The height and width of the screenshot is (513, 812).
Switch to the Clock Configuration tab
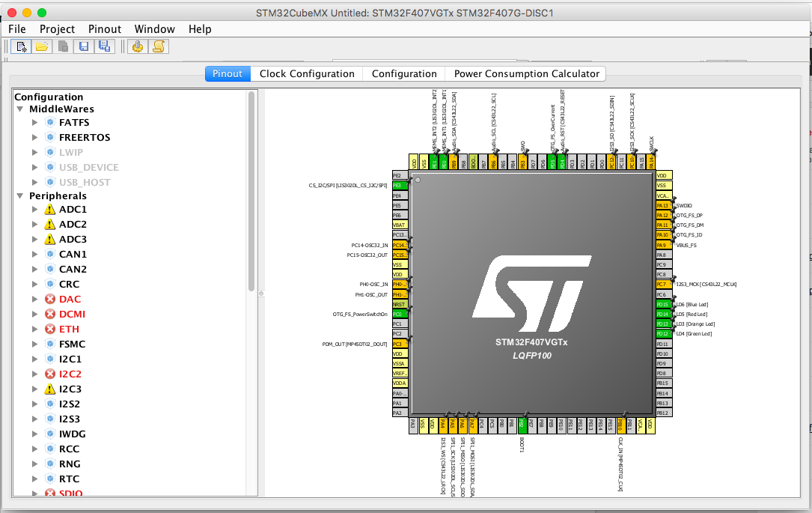(307, 73)
